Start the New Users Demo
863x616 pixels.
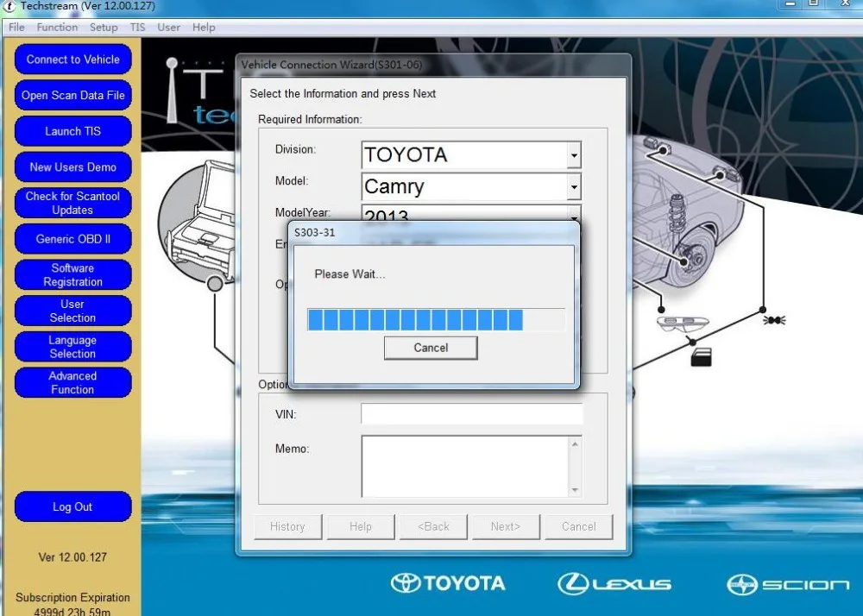tap(72, 167)
